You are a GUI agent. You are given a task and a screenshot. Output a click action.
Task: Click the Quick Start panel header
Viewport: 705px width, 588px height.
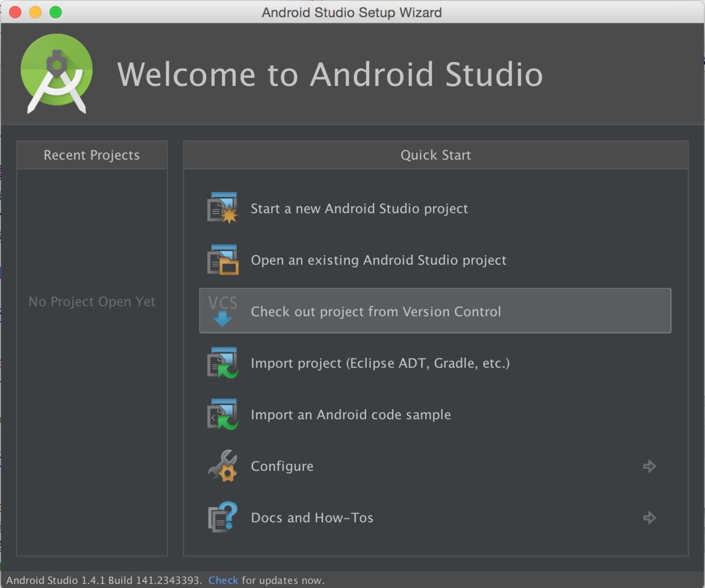coord(436,155)
